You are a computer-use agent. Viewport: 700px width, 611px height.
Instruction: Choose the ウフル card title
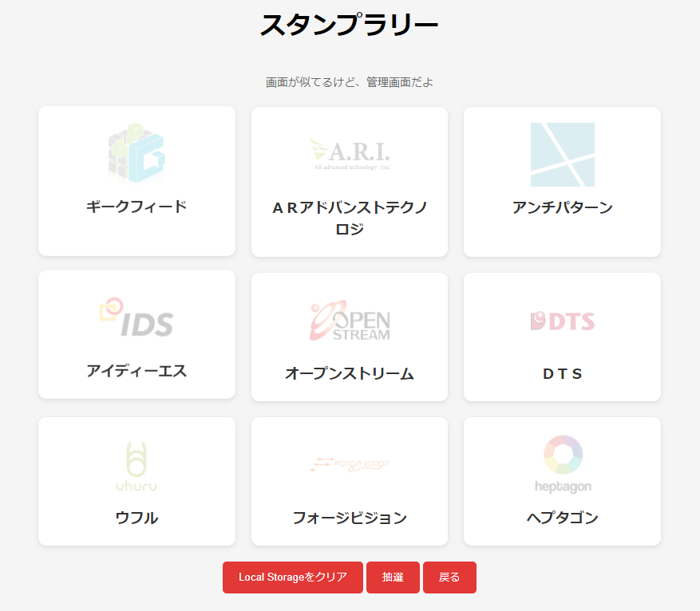tap(136, 518)
